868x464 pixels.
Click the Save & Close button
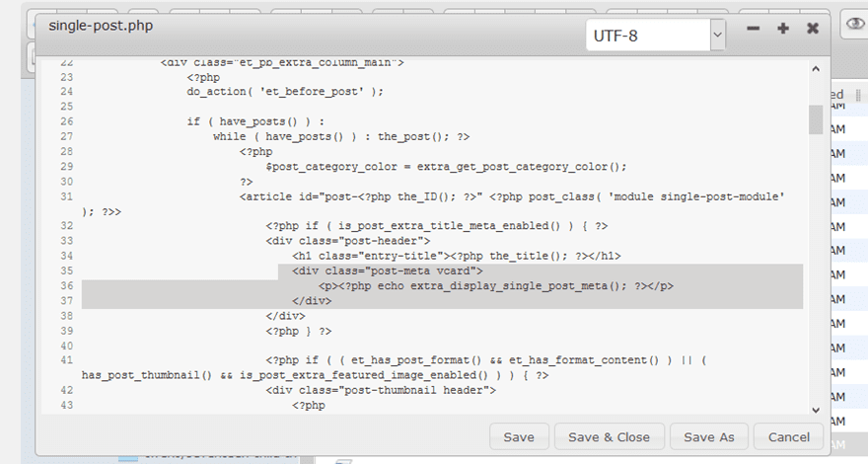(609, 437)
